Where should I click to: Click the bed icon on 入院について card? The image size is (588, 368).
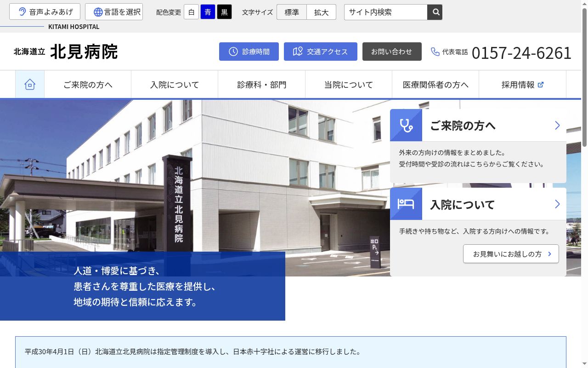pos(406,204)
